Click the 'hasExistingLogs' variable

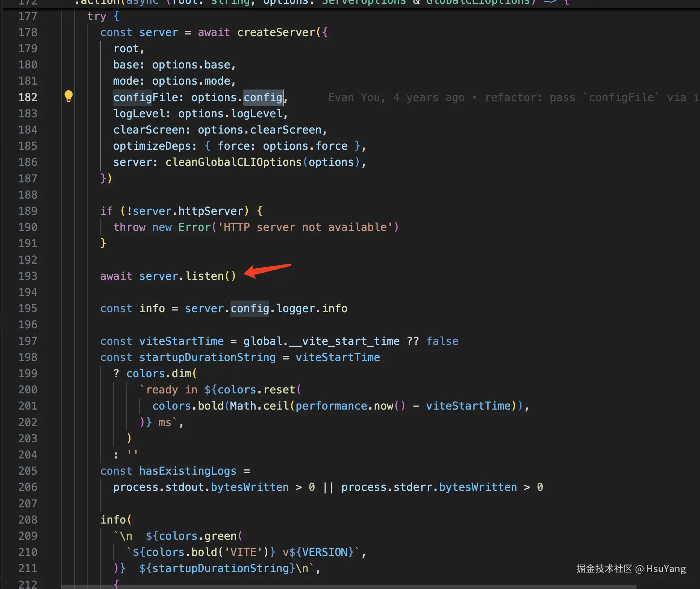pyautogui.click(x=188, y=471)
